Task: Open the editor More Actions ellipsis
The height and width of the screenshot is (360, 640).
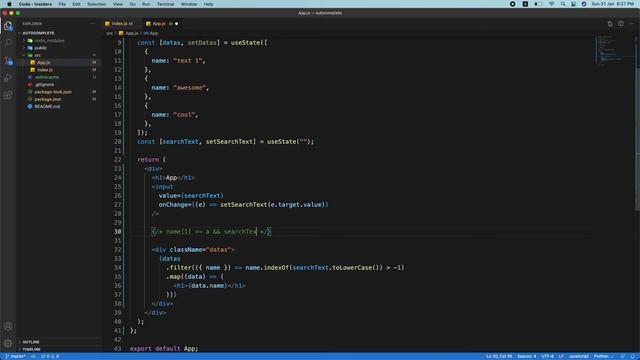Action: coord(631,24)
